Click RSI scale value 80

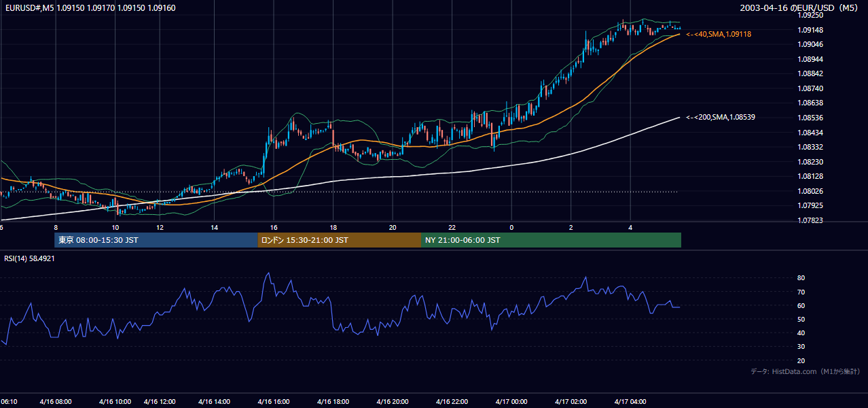801,278
